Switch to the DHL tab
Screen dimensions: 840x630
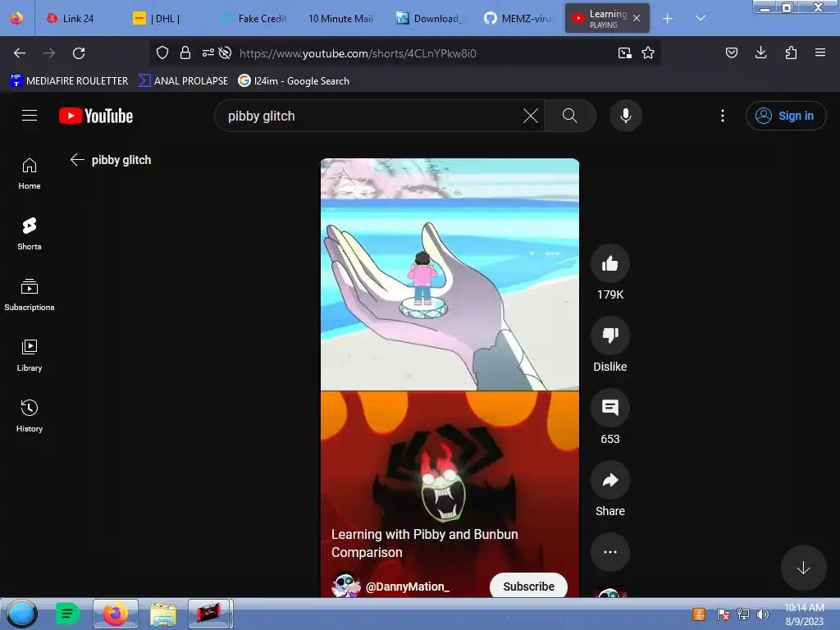[x=165, y=19]
